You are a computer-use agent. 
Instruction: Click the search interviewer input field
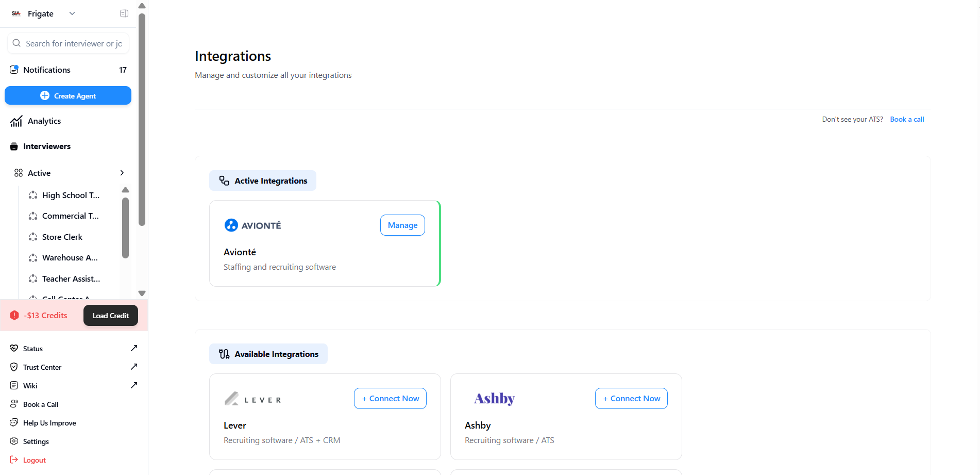pos(73,43)
